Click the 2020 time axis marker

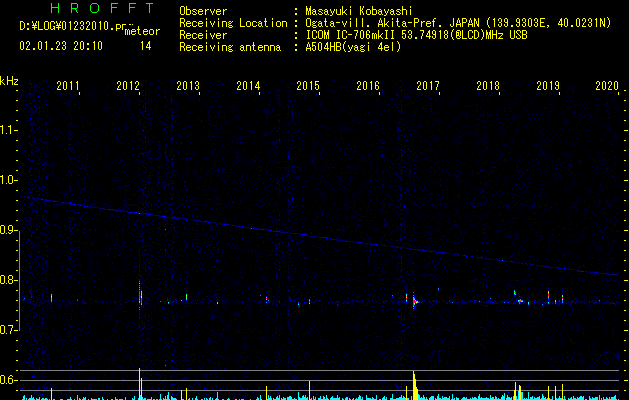607,85
